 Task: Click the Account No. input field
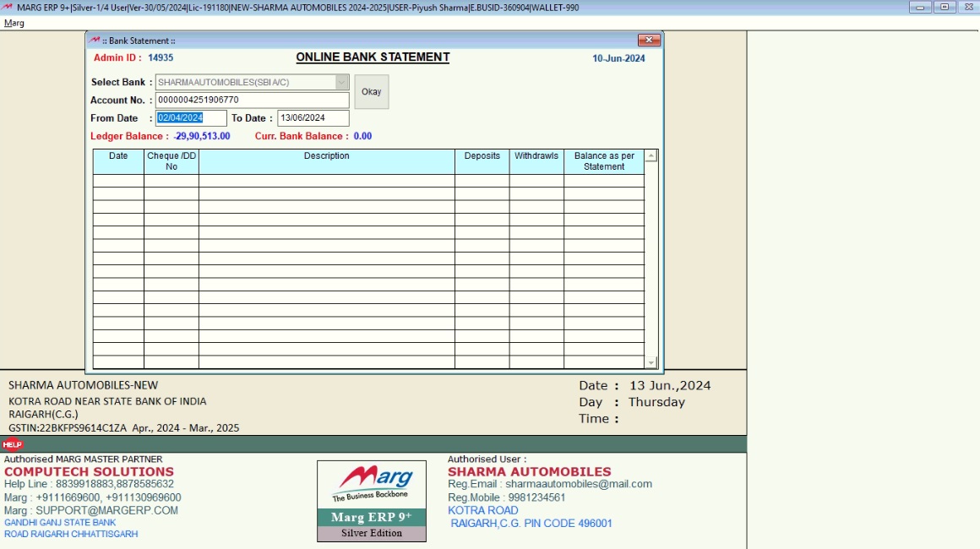click(x=252, y=100)
